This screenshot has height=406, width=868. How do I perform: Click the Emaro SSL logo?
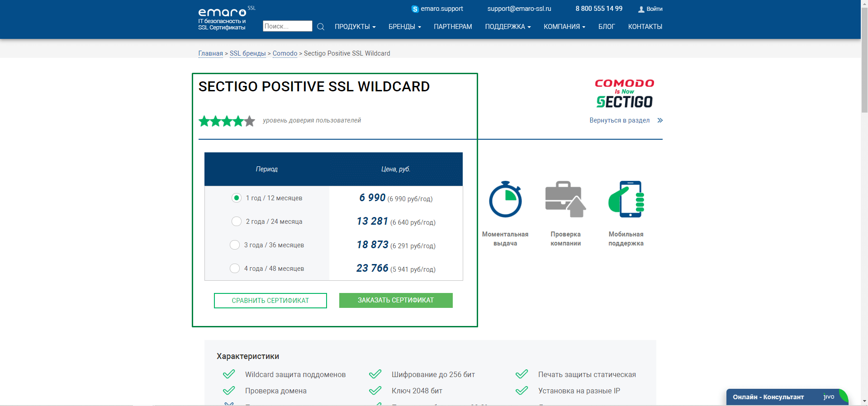click(227, 19)
